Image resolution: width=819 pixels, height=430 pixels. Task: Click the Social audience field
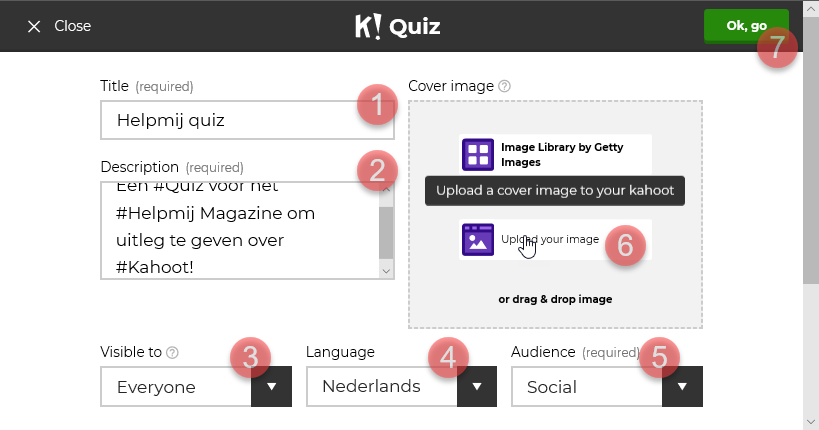pos(587,387)
